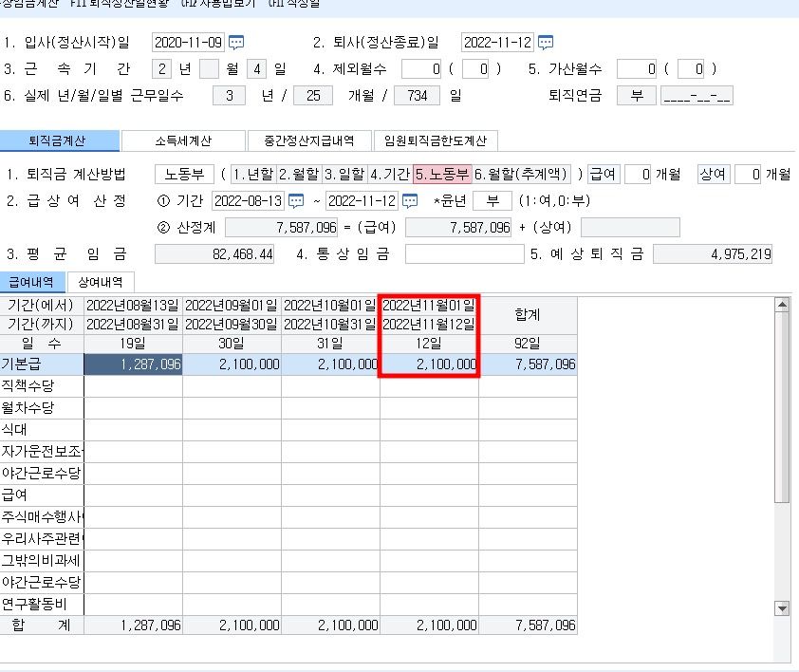The width and height of the screenshot is (799, 672).
Task: Select the 기본급 cell showing 1,287,096
Action: tap(133, 364)
